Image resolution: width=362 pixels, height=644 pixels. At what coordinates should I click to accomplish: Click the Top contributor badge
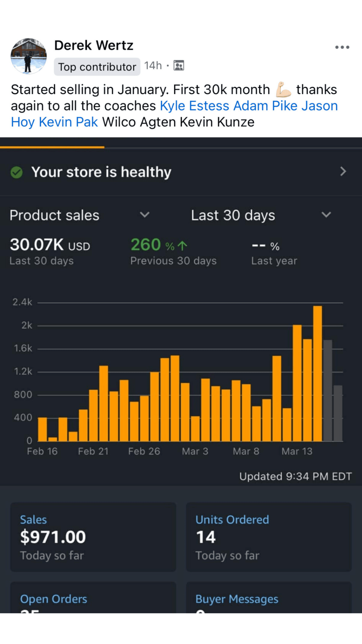97,67
